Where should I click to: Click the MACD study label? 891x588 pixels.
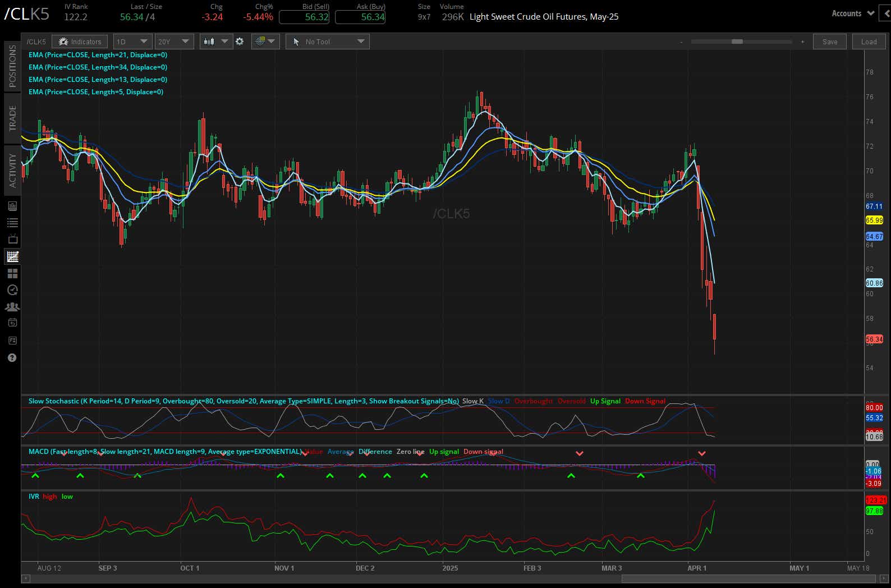click(x=165, y=452)
